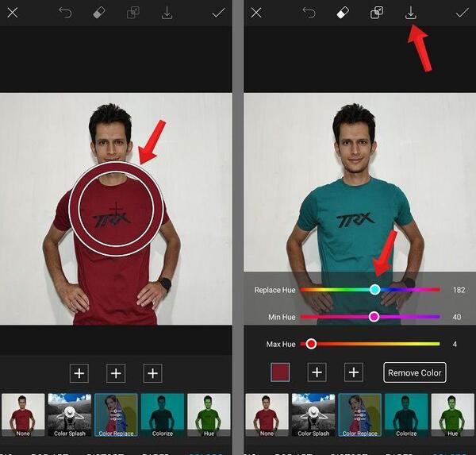Click the Min Hue slider handle

pos(374,317)
